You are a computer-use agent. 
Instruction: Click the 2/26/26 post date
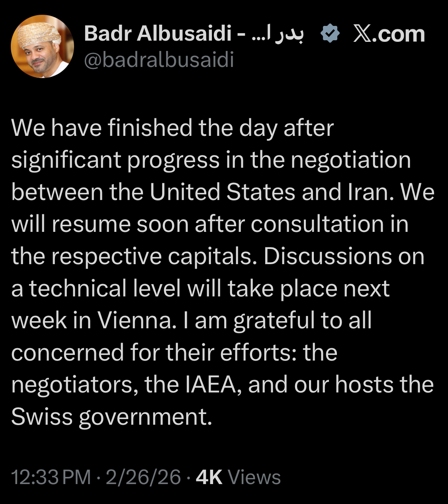(x=143, y=477)
